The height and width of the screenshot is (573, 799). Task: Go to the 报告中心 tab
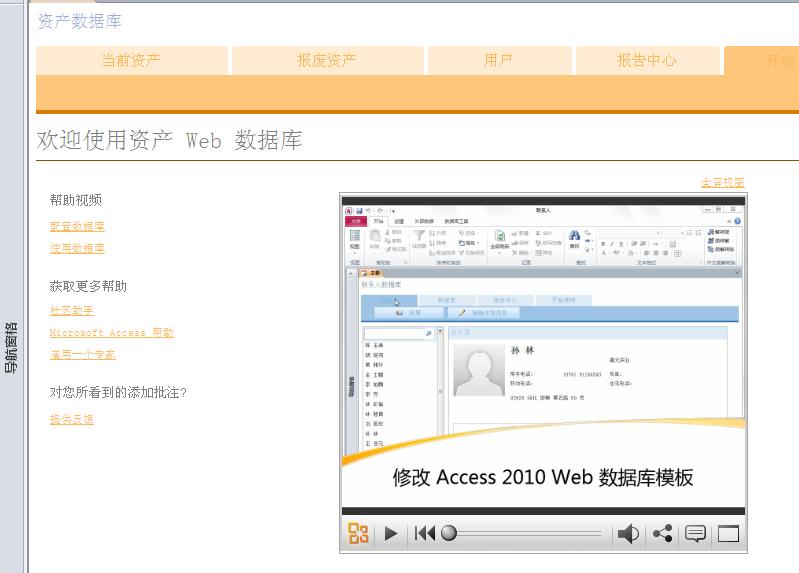pos(647,61)
